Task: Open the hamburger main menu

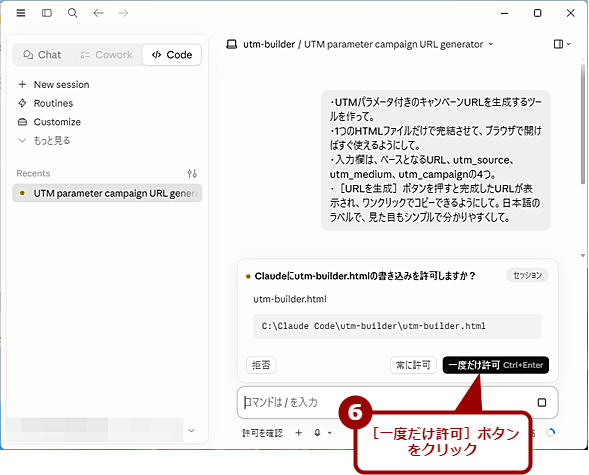Action: [x=21, y=13]
